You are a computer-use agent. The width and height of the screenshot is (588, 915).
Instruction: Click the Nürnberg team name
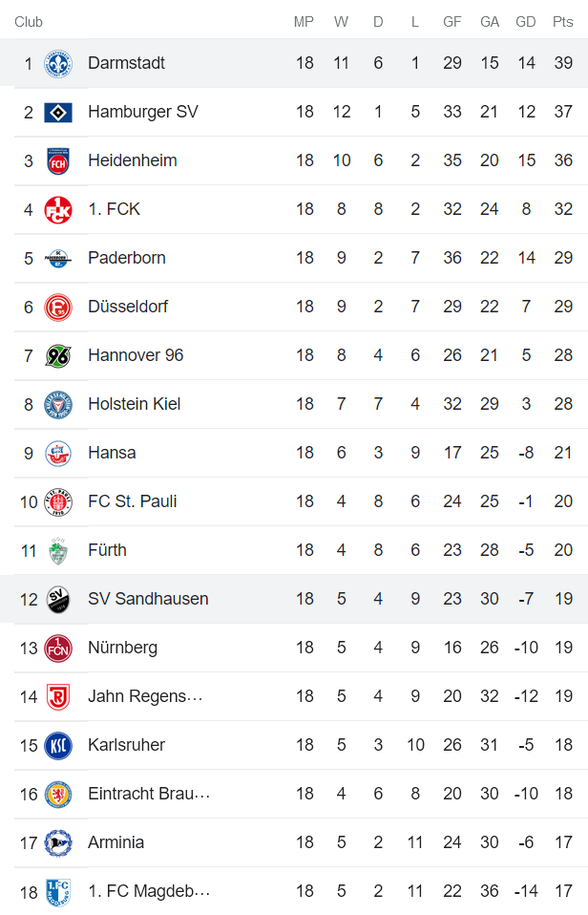coord(119,647)
